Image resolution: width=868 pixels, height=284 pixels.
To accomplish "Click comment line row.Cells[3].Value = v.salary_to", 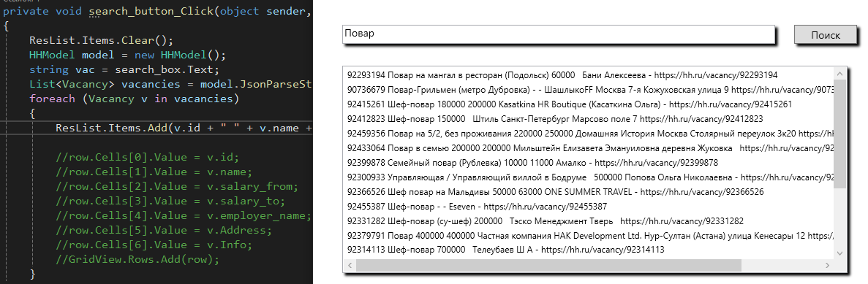I will (x=170, y=201).
